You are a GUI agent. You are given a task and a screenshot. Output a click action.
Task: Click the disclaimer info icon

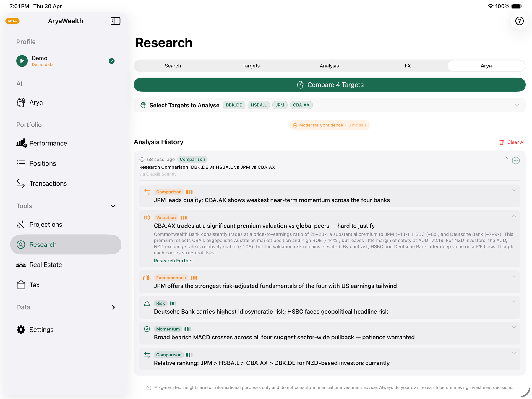point(149,388)
